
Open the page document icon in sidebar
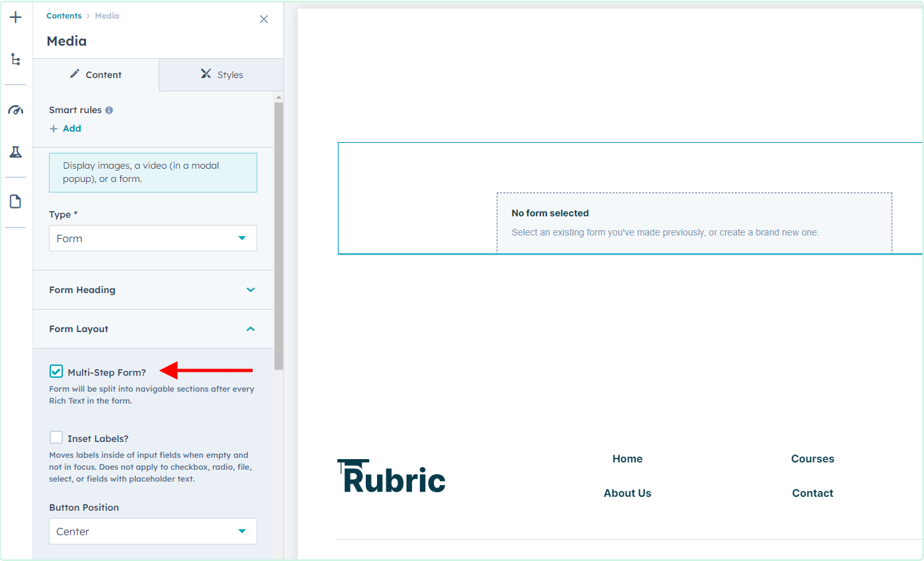click(x=16, y=202)
